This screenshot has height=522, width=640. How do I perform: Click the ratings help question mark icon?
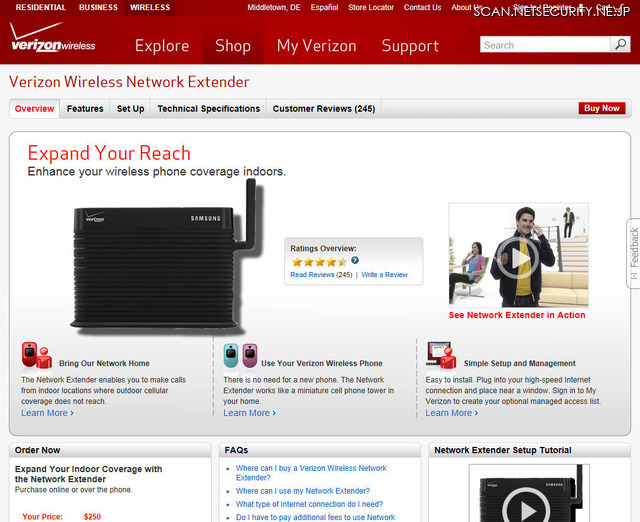click(355, 260)
